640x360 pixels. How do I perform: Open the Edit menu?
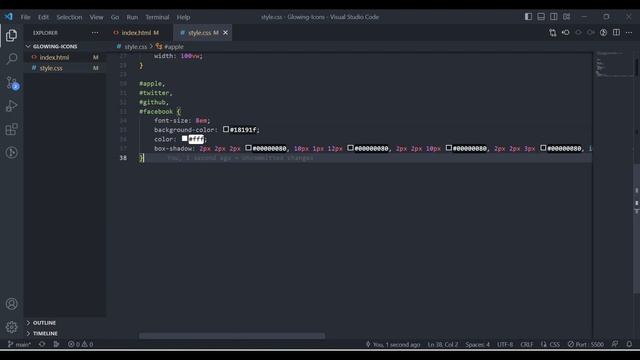tap(43, 17)
